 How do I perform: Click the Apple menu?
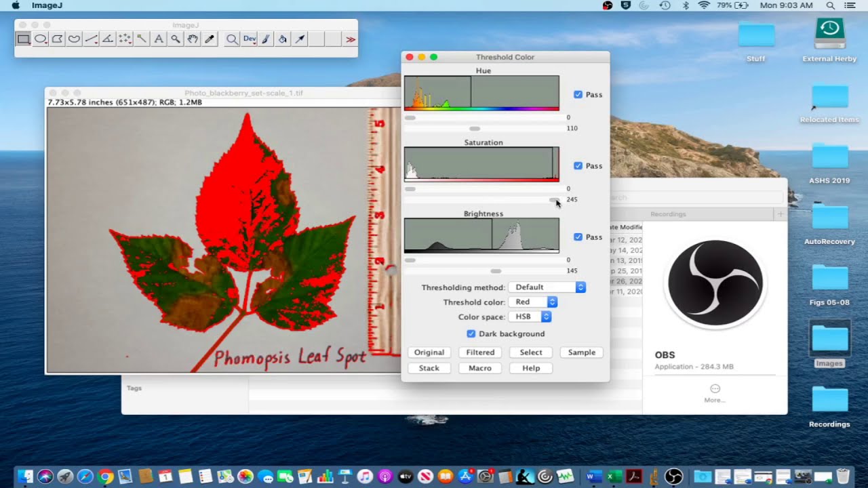click(16, 5)
